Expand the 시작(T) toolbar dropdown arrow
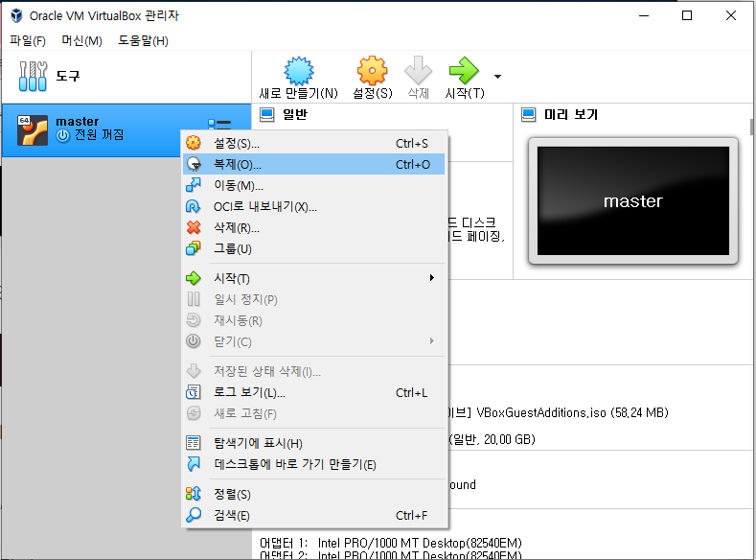 coord(497,76)
